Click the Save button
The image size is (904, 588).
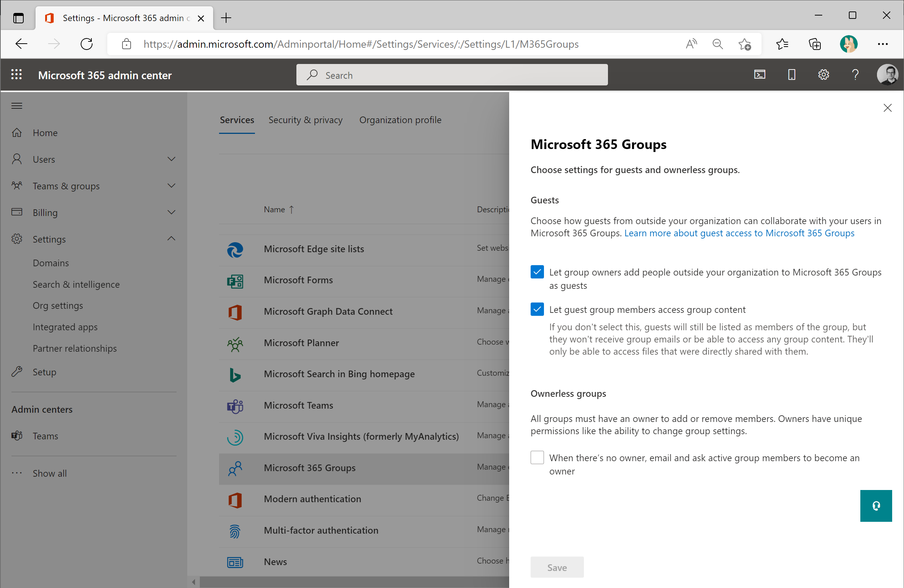click(x=557, y=567)
